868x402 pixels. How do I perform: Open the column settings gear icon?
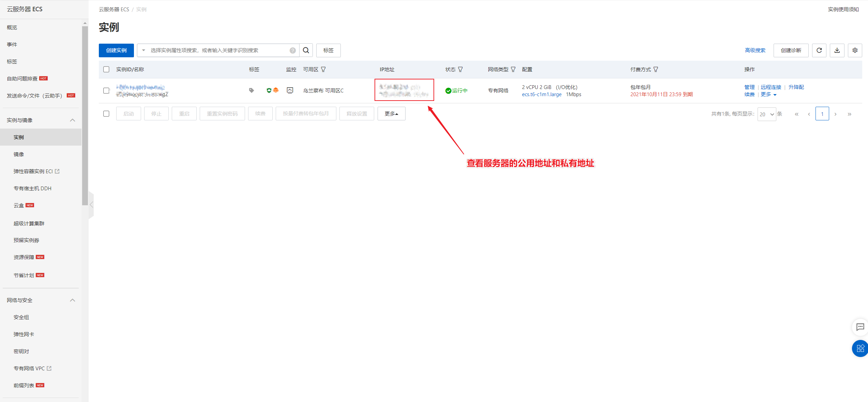click(855, 50)
